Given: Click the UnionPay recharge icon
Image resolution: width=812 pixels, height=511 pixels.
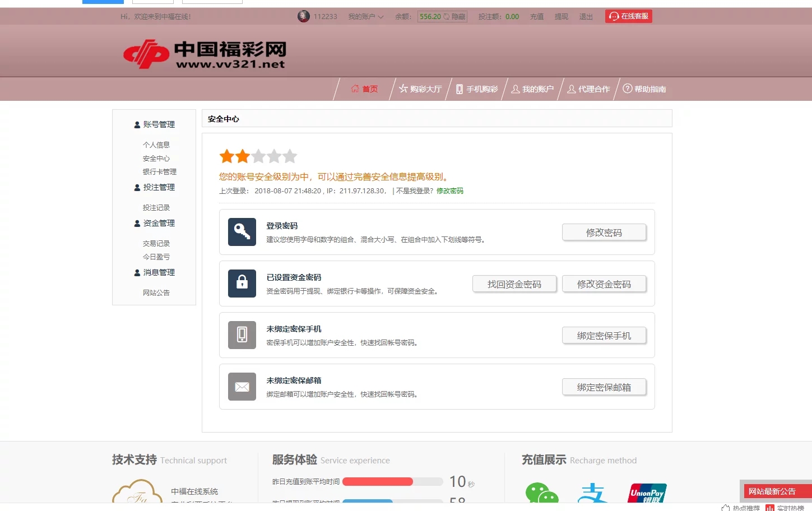Looking at the screenshot, I should point(647,493).
